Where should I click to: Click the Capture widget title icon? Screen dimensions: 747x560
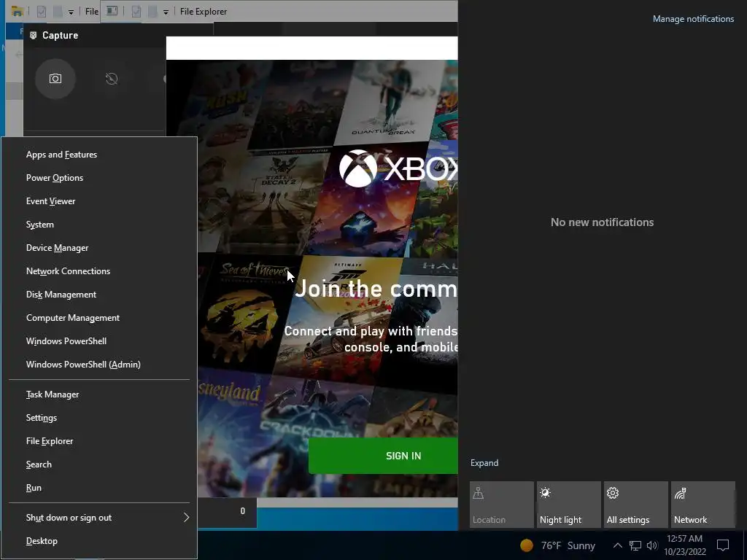click(33, 35)
